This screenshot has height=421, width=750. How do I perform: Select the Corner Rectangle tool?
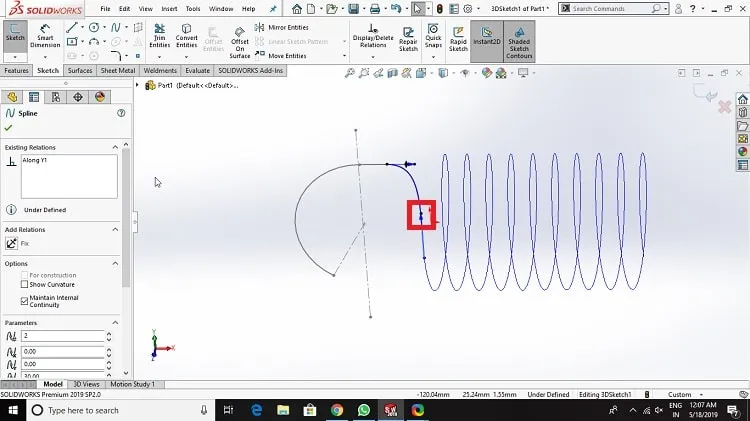pyautogui.click(x=72, y=42)
